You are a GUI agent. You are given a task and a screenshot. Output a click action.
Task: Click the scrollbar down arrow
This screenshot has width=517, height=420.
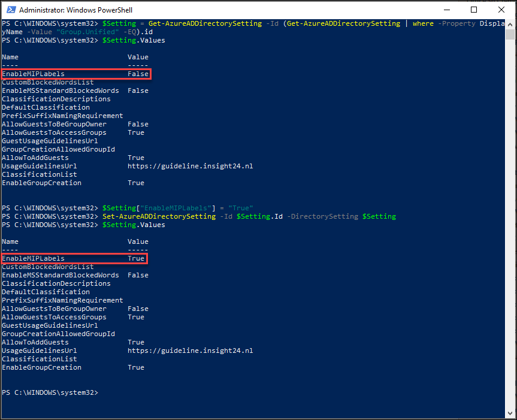(511, 413)
